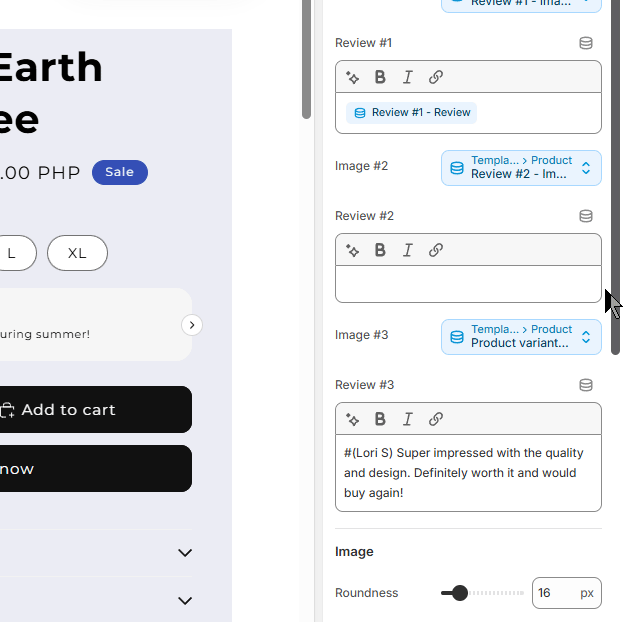Click the empty Review #2 text area
This screenshot has height=622, width=623.
pos(468,284)
